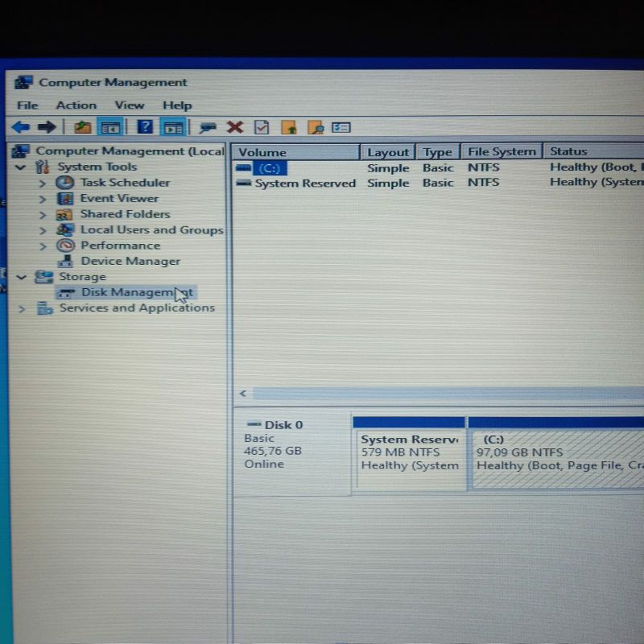Screen dimensions: 644x644
Task: Sort by the Type column header
Action: click(438, 152)
